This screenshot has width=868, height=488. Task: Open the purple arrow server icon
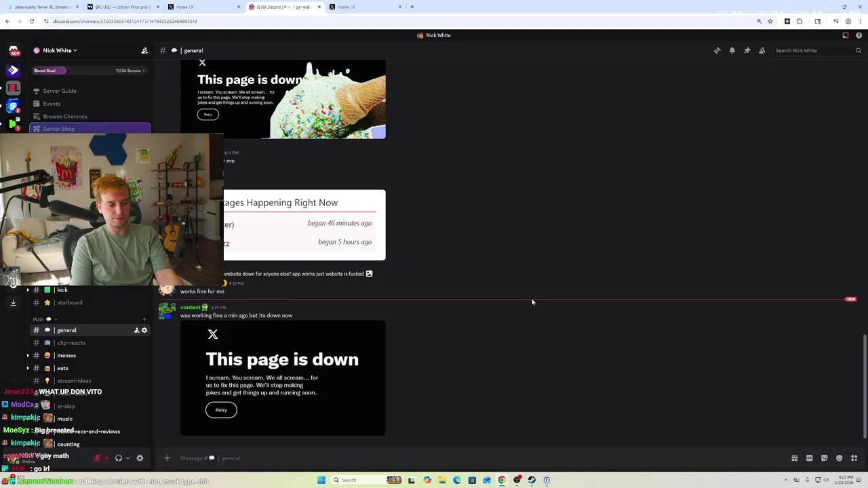click(x=13, y=70)
